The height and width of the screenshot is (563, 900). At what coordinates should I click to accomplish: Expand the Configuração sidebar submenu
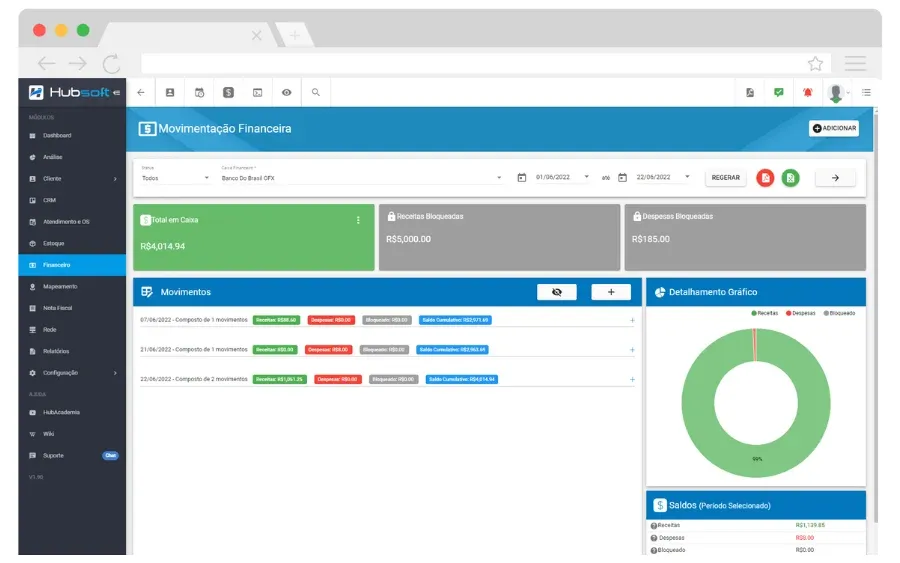(72, 373)
